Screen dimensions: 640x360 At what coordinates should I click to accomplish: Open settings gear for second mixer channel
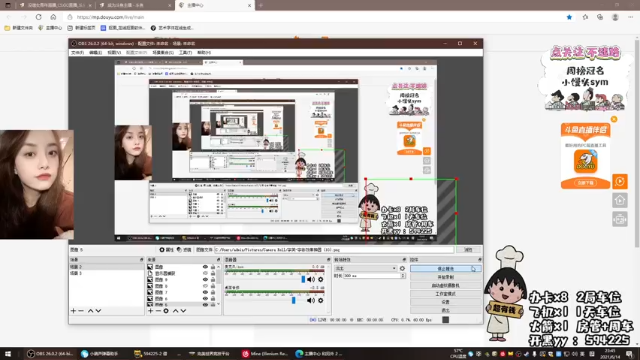click(321, 301)
